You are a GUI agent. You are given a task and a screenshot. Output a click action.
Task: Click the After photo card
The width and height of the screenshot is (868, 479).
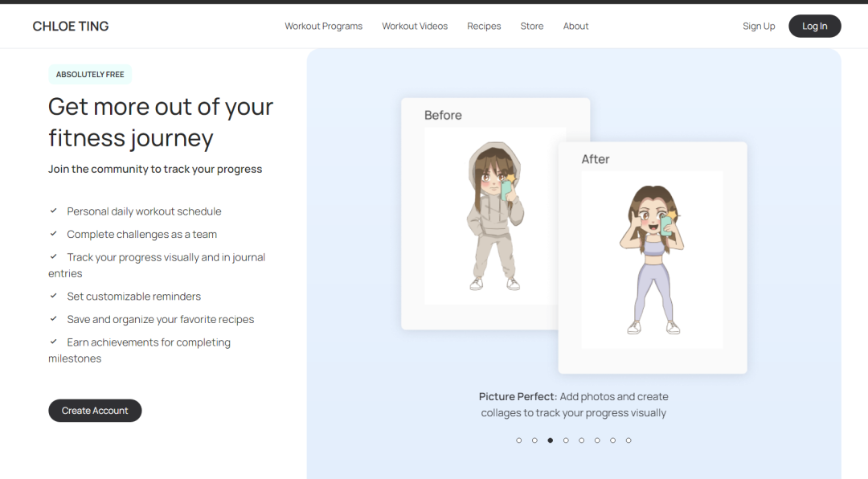pos(653,257)
